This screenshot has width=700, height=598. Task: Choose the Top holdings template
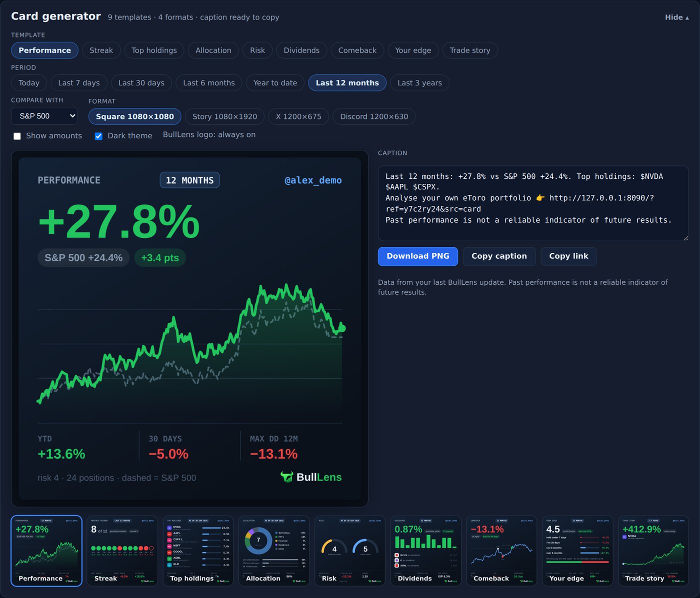154,50
